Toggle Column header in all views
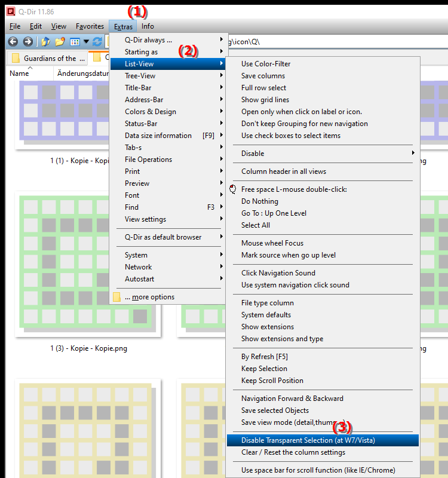This screenshot has height=478, width=448. [x=323, y=171]
